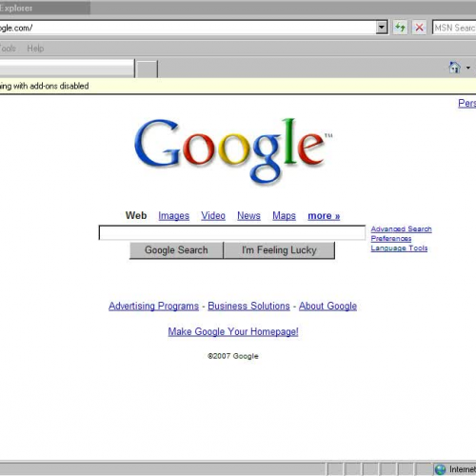The image size is (476, 476).
Task: Open the Images link
Action: coord(173,216)
